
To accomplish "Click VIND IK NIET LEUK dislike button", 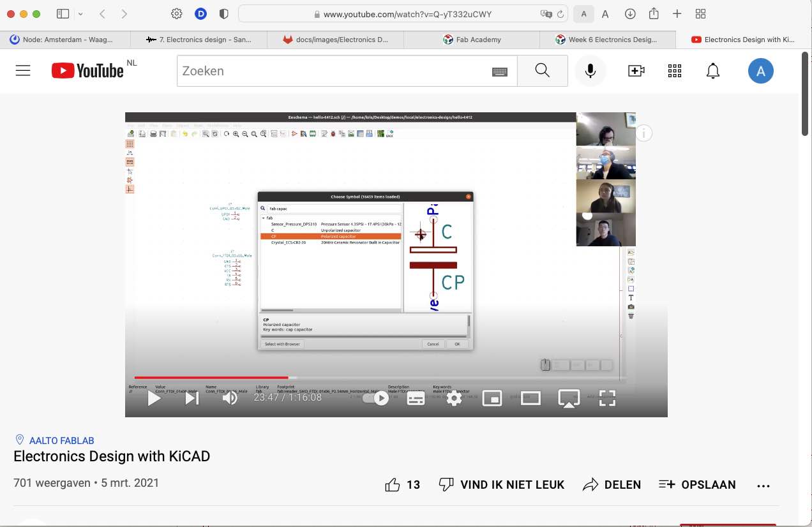I will pyautogui.click(x=502, y=485).
